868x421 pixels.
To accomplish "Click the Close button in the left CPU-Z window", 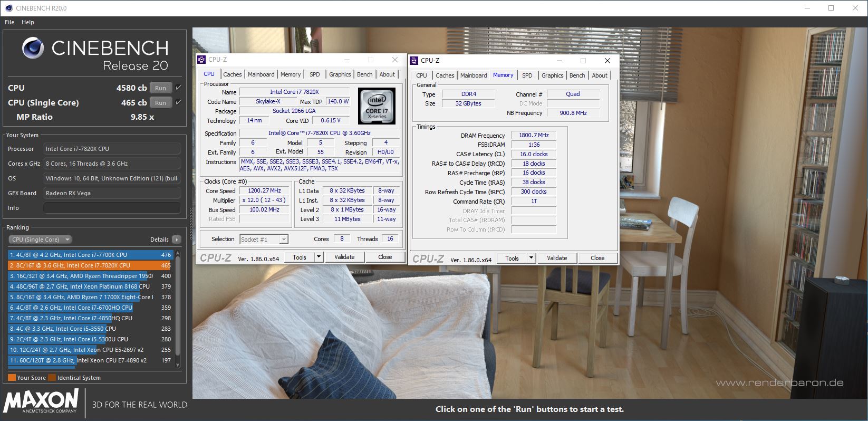I will coord(385,257).
